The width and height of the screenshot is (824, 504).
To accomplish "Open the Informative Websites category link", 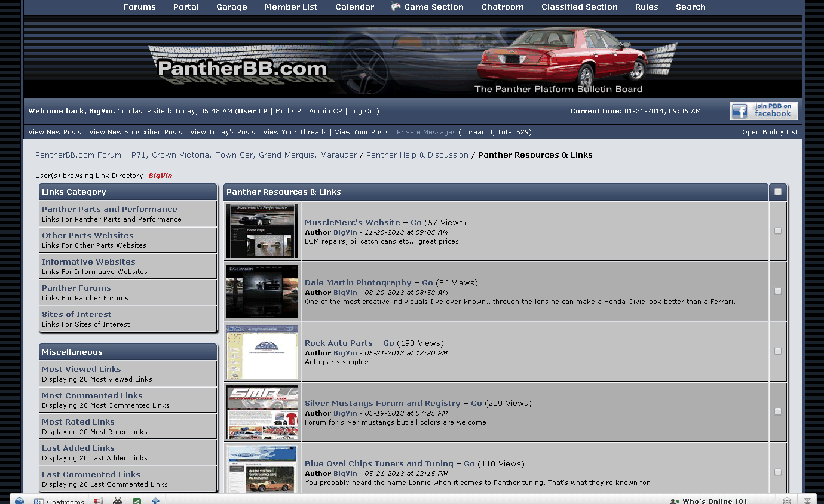I will click(88, 262).
